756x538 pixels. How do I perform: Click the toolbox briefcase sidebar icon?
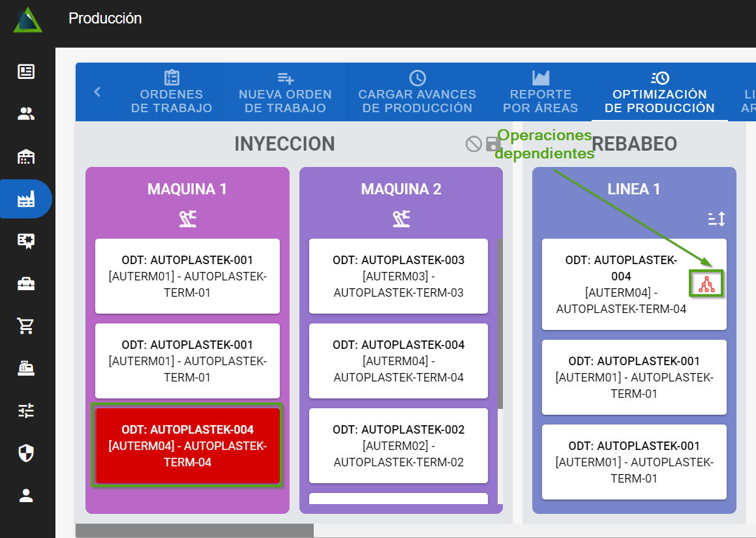[26, 284]
